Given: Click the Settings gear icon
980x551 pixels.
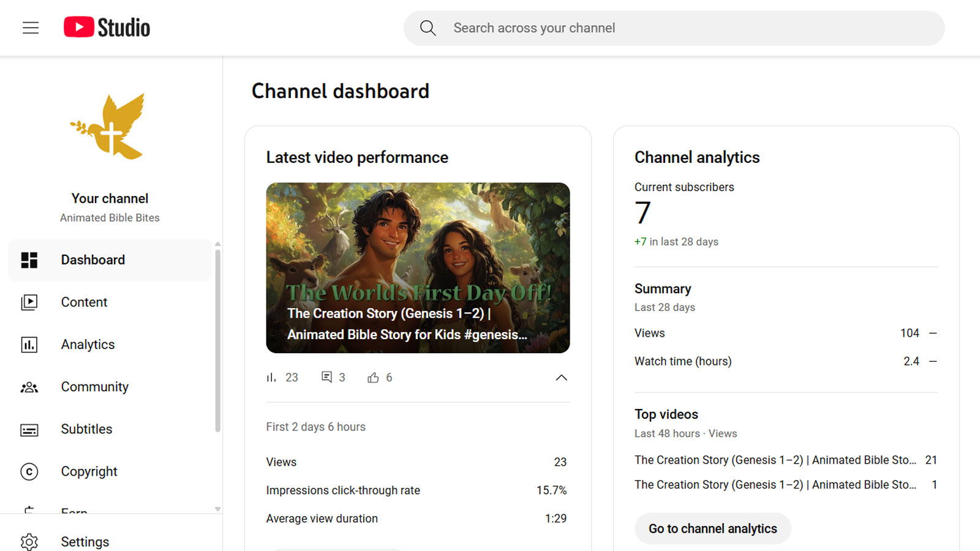Looking at the screenshot, I should [29, 542].
